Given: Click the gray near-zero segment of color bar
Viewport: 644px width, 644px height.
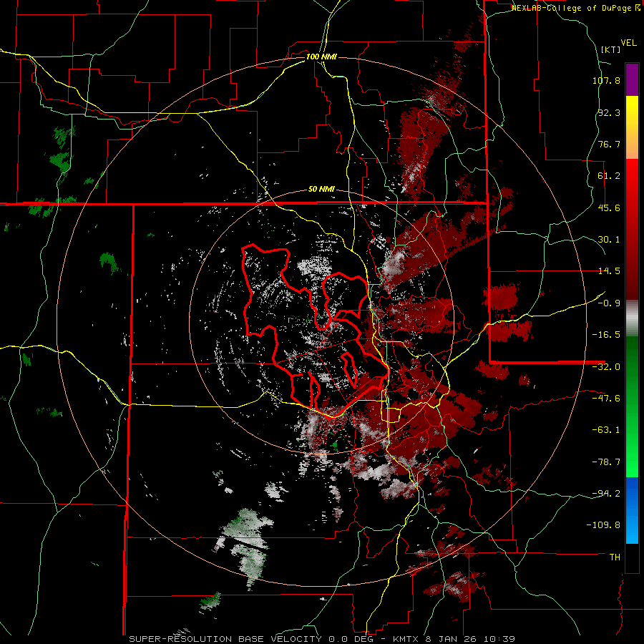Looking at the screenshot, I should pos(632,318).
